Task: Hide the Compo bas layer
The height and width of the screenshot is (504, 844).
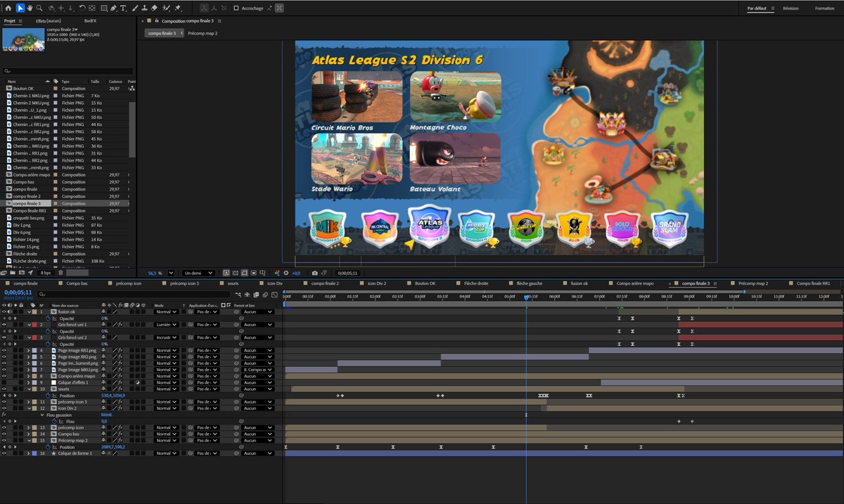Action: coord(4,434)
